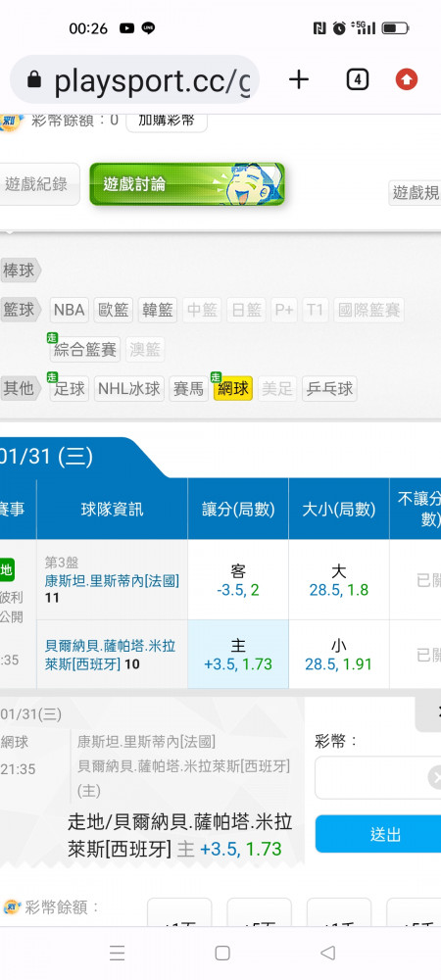Image resolution: width=441 pixels, height=980 pixels.
Task: Open a new browser tab with plus icon
Action: coord(299,79)
